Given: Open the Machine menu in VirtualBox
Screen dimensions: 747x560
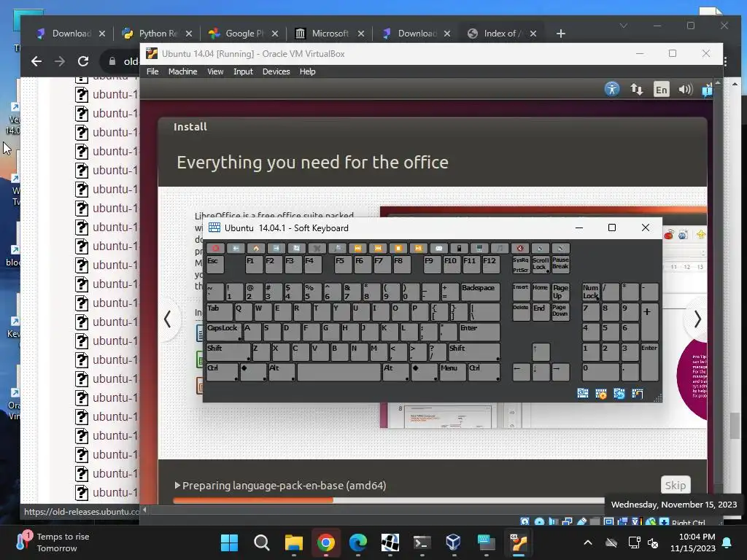Looking at the screenshot, I should pos(182,71).
